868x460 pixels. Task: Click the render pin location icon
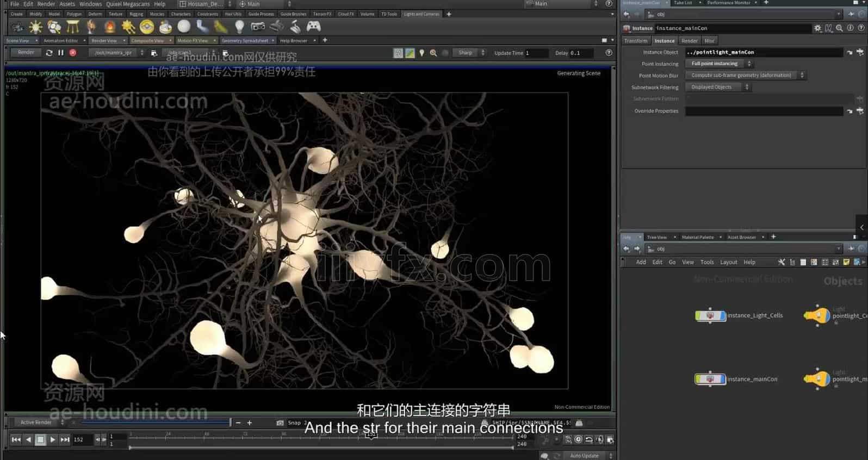(x=421, y=53)
